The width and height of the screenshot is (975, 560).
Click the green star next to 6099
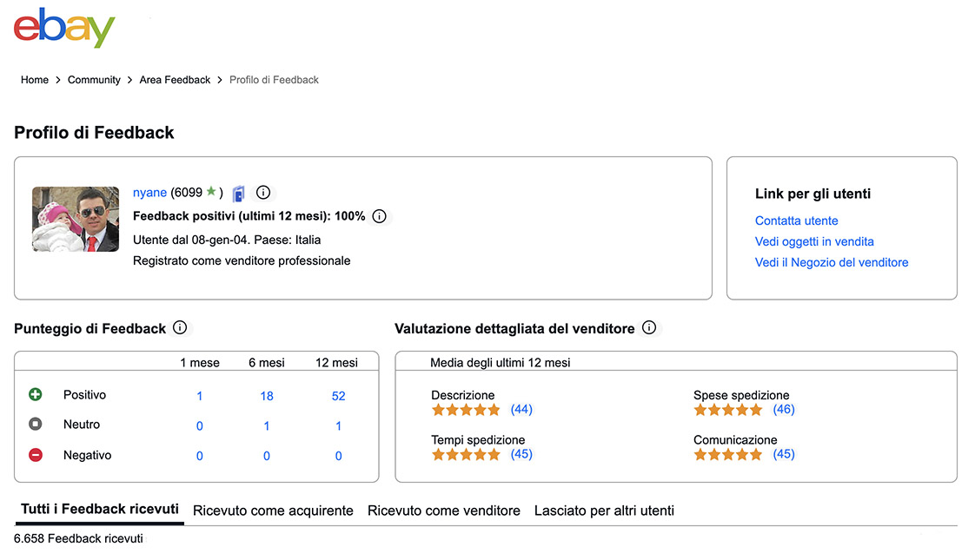pyautogui.click(x=211, y=191)
